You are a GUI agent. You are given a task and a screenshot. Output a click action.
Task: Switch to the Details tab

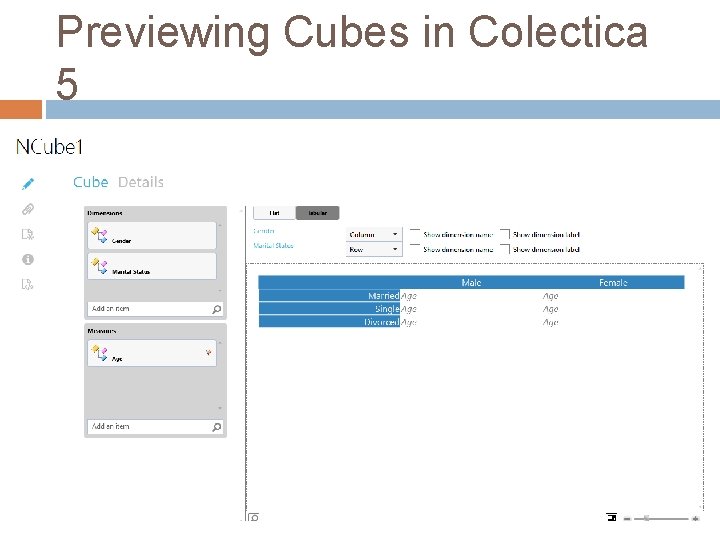[x=141, y=182]
